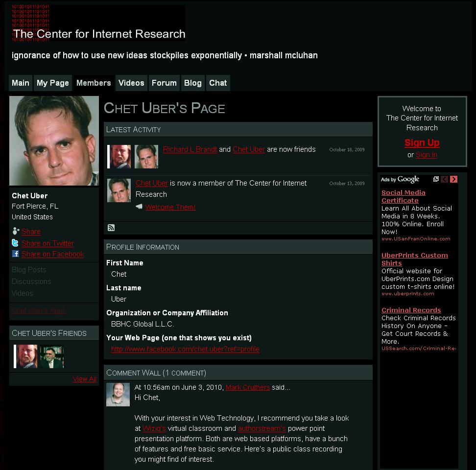The height and width of the screenshot is (470, 476).
Task: Switch to the Forum tab
Action: [164, 83]
